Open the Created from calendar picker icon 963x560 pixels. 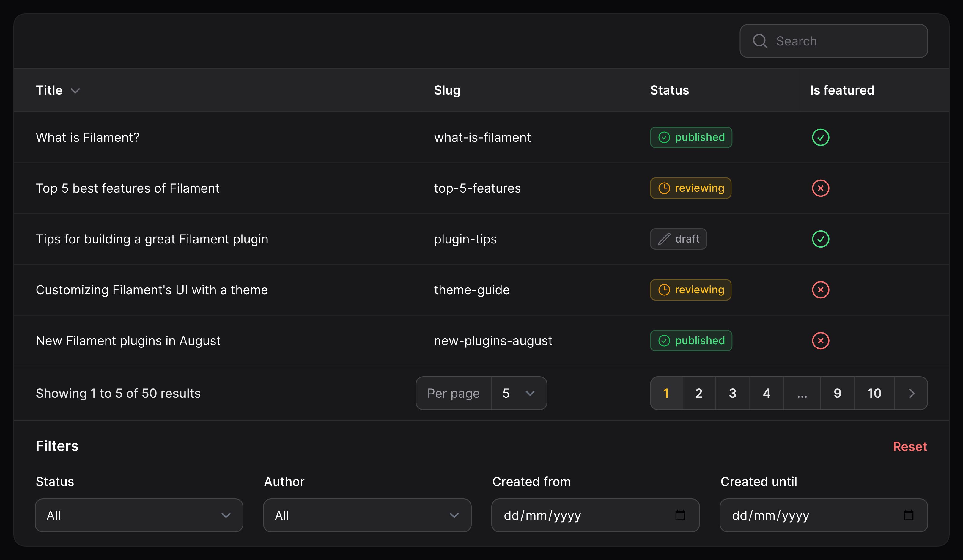point(680,515)
